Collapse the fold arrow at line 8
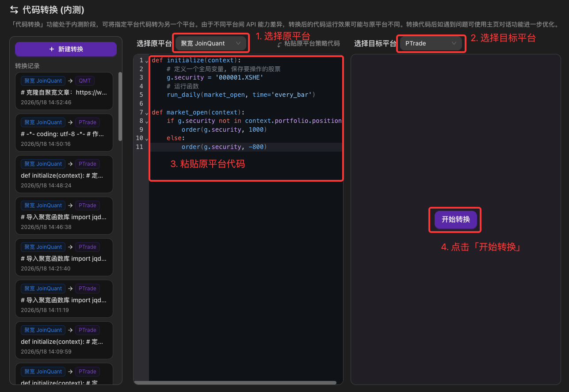Viewport: 569px width, 392px height. point(147,122)
